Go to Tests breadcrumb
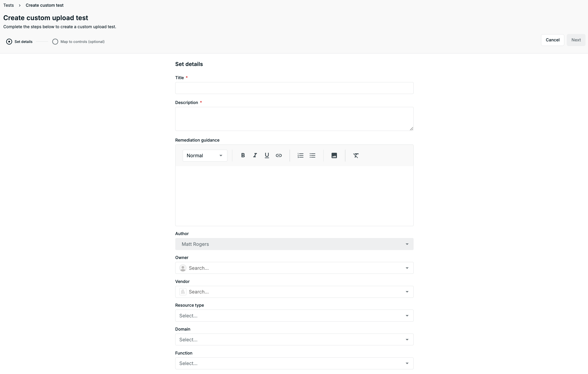 (8, 5)
